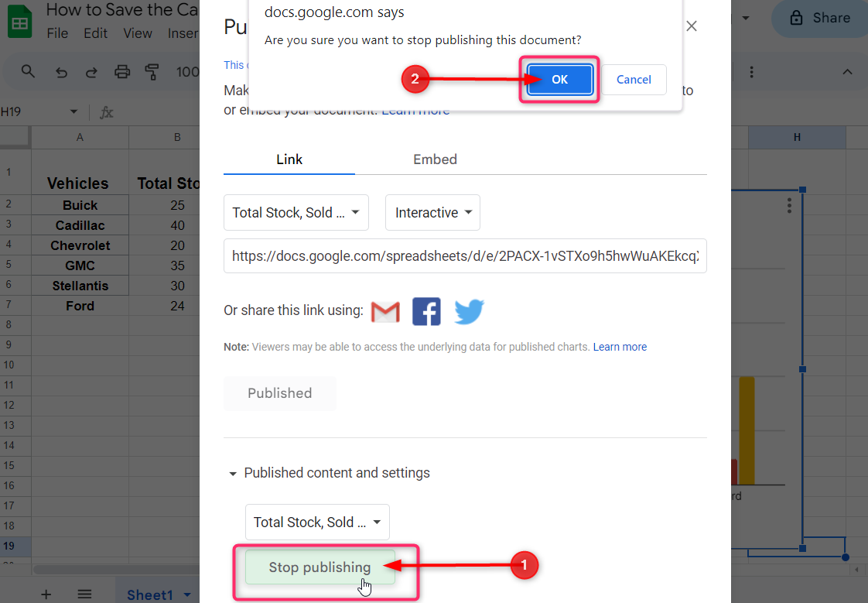Click the search magnifier icon in toolbar
Image resolution: width=868 pixels, height=603 pixels.
[x=28, y=72]
